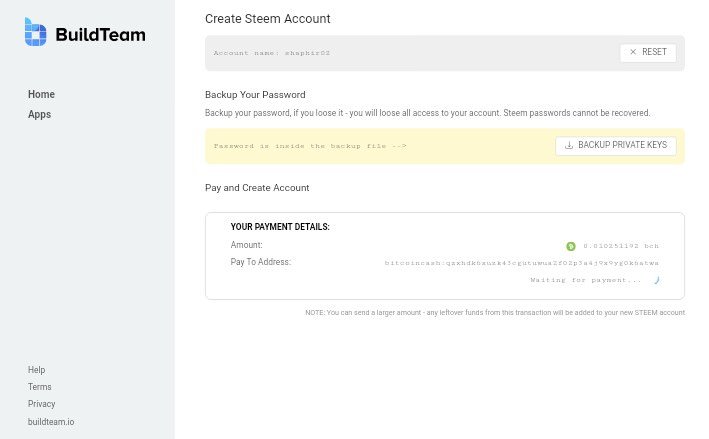Open the Home menu item
709x439 pixels.
coord(41,94)
